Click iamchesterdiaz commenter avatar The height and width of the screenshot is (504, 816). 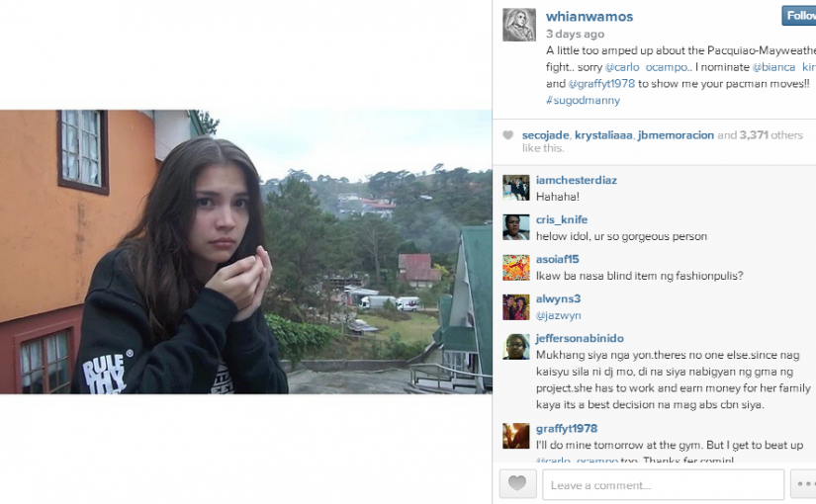[x=515, y=188]
